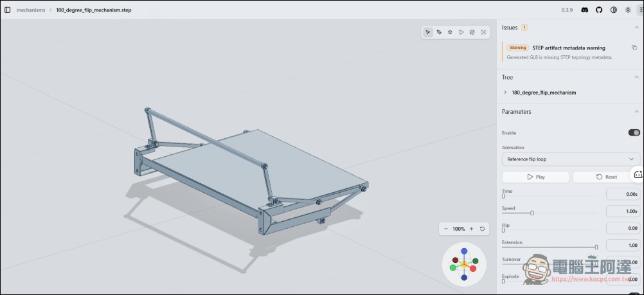Zoom out with the minus icon
Viewport: 644px width, 295px height.
(446, 229)
